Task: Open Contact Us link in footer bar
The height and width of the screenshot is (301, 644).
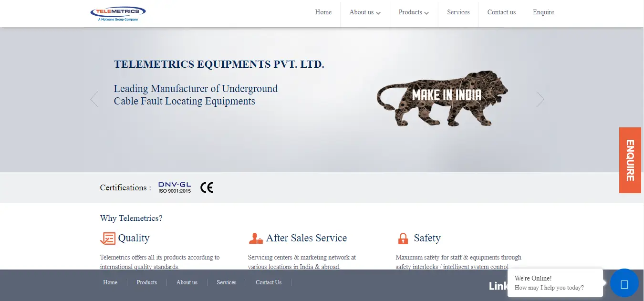Action: coord(269,282)
